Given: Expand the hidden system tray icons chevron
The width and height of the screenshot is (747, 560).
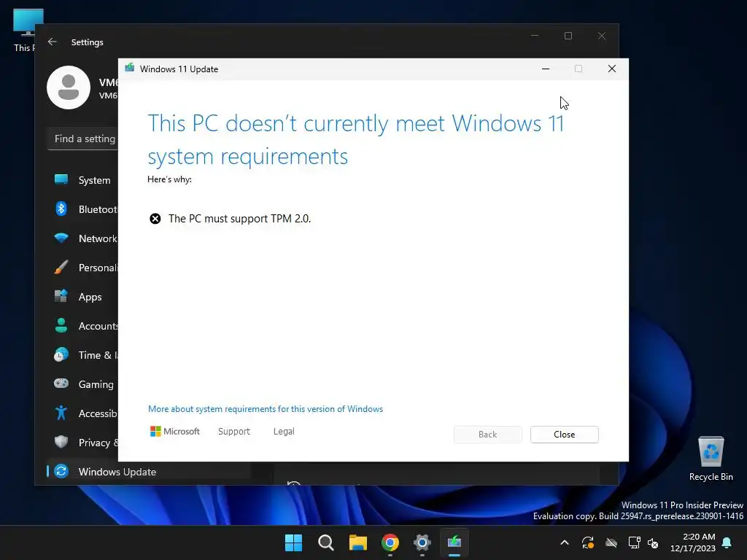Looking at the screenshot, I should [565, 542].
